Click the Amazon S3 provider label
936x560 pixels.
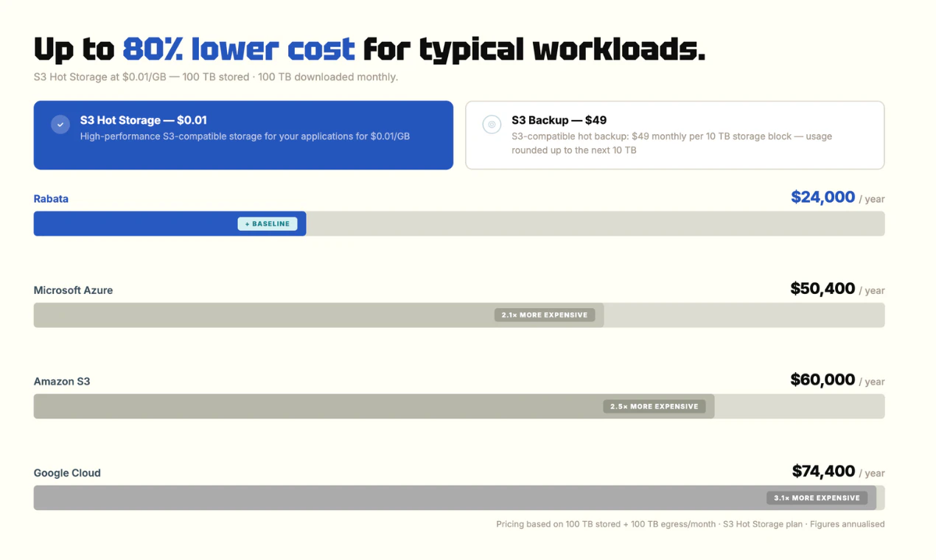click(62, 382)
